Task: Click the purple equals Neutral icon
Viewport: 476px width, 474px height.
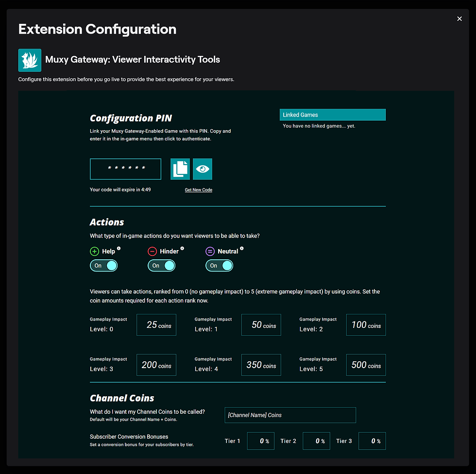Action: [210, 251]
